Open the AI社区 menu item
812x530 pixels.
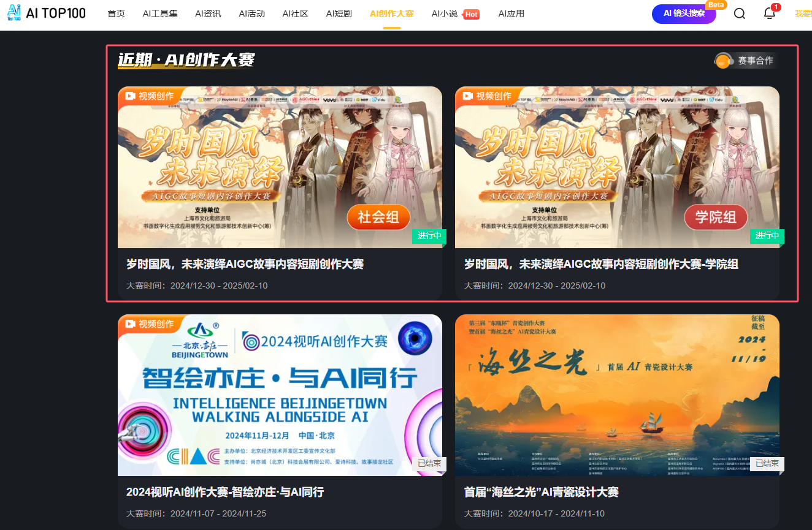[x=296, y=13]
